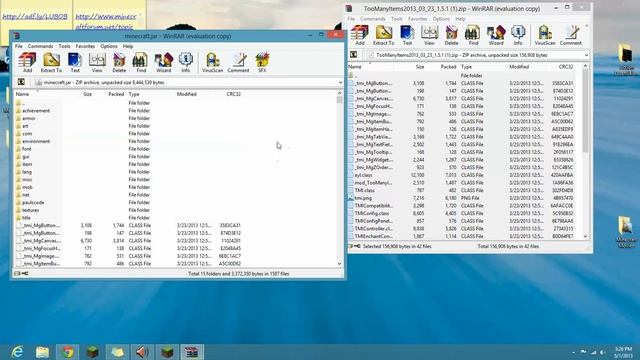Open File menu in minecraft.jar window

coord(19,47)
